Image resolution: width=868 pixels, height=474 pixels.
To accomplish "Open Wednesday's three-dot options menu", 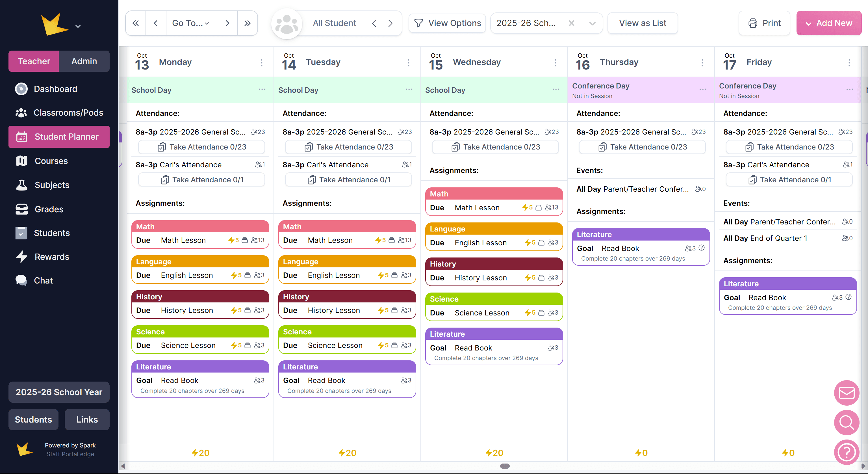I will click(555, 63).
